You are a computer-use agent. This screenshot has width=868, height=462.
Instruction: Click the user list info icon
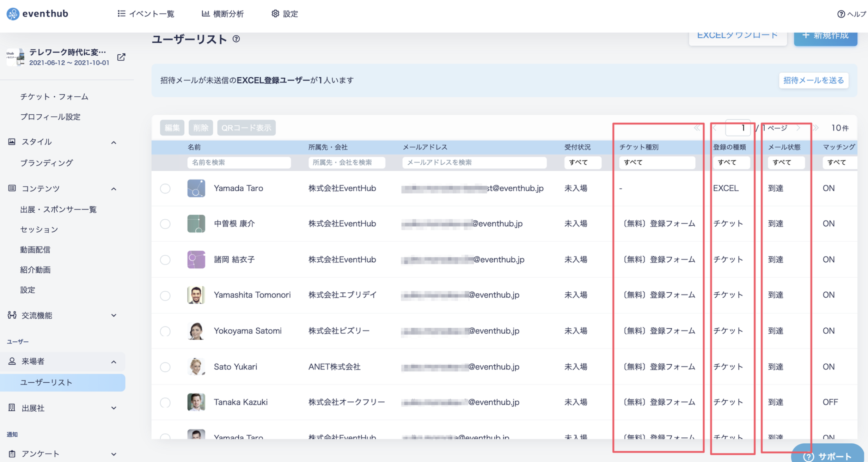tap(236, 39)
